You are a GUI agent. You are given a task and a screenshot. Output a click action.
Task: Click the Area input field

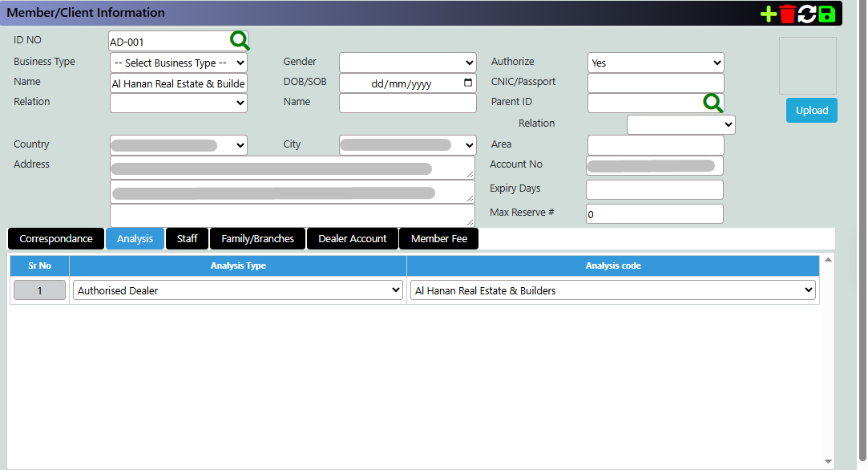(656, 145)
